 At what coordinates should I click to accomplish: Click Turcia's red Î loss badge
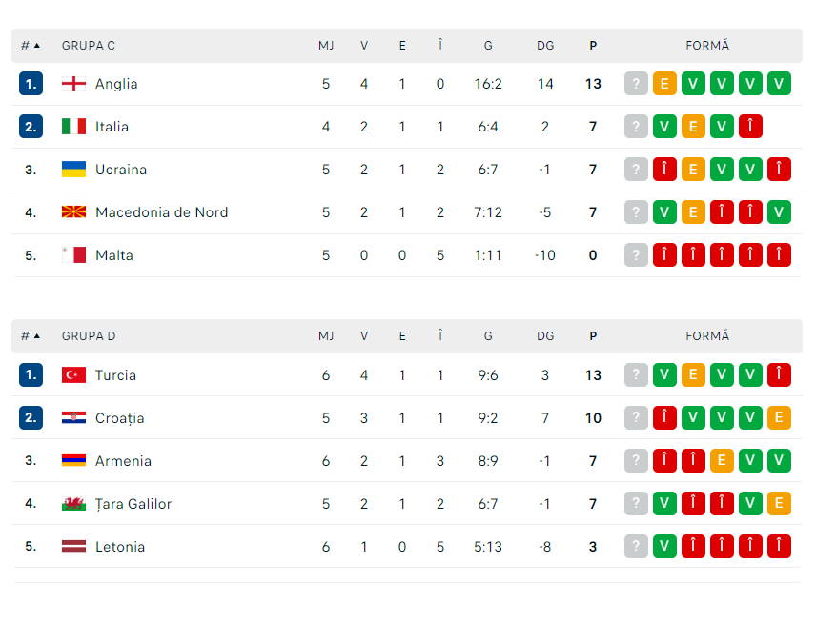(x=779, y=374)
